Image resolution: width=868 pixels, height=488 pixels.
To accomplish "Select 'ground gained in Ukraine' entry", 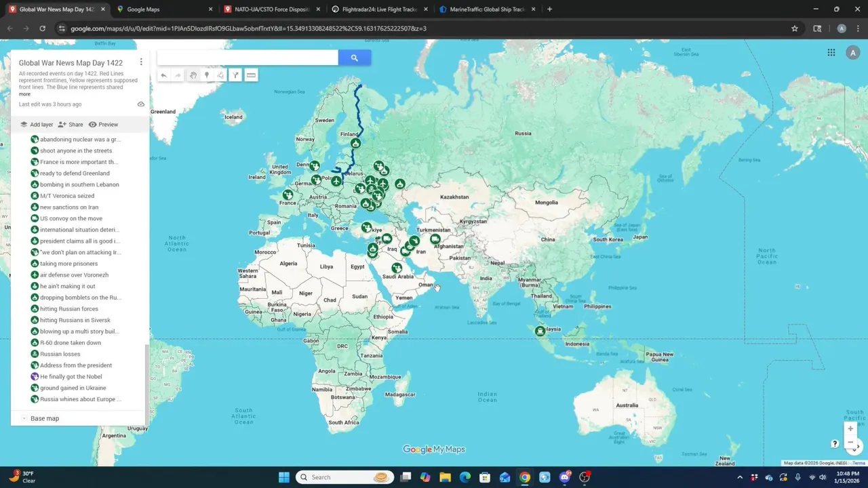I will [x=73, y=388].
